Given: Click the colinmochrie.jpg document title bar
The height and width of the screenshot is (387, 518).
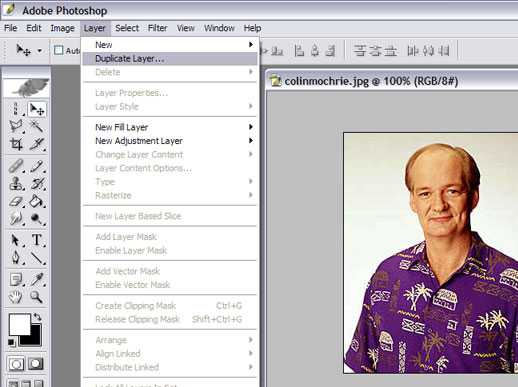Looking at the screenshot, I should tap(392, 81).
